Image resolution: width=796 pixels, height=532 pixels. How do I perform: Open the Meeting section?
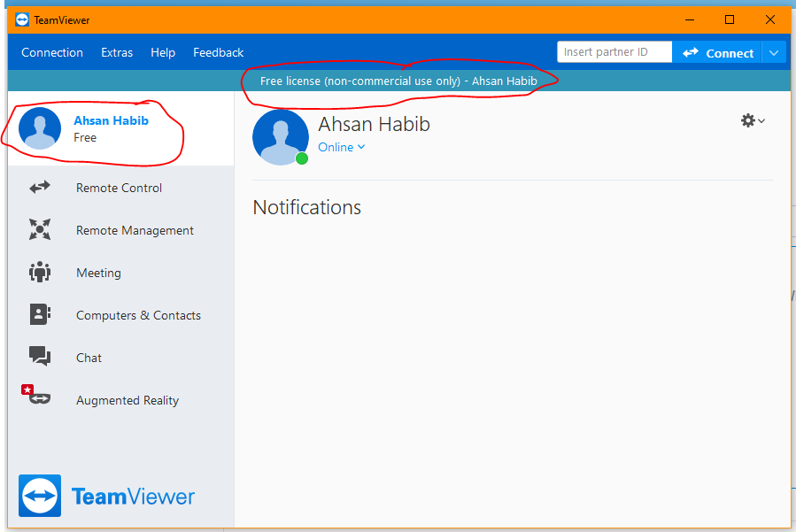(x=97, y=273)
